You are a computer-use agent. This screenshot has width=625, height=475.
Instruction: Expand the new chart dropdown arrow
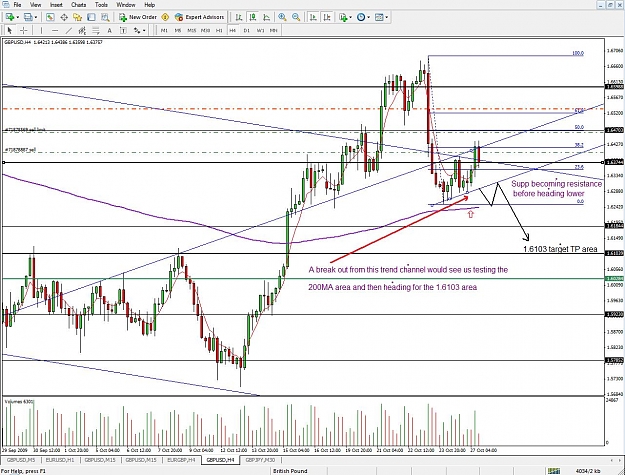pos(17,17)
